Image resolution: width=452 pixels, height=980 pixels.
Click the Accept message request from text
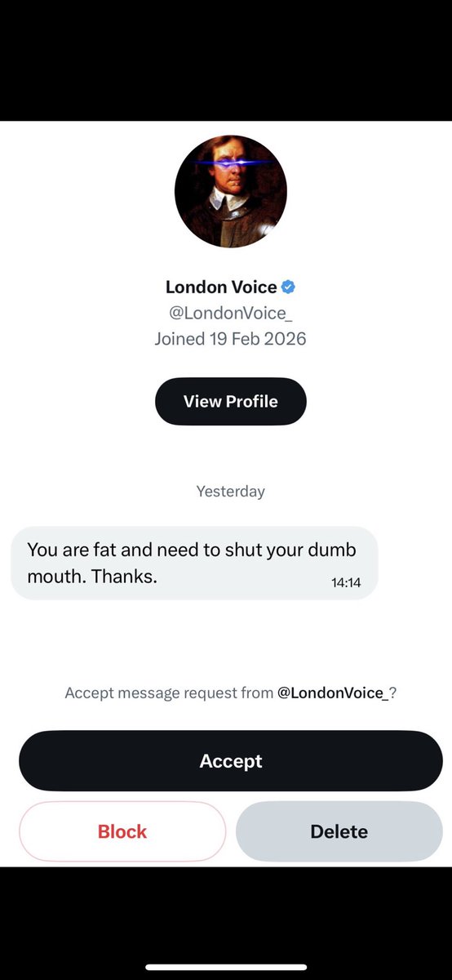[169, 693]
